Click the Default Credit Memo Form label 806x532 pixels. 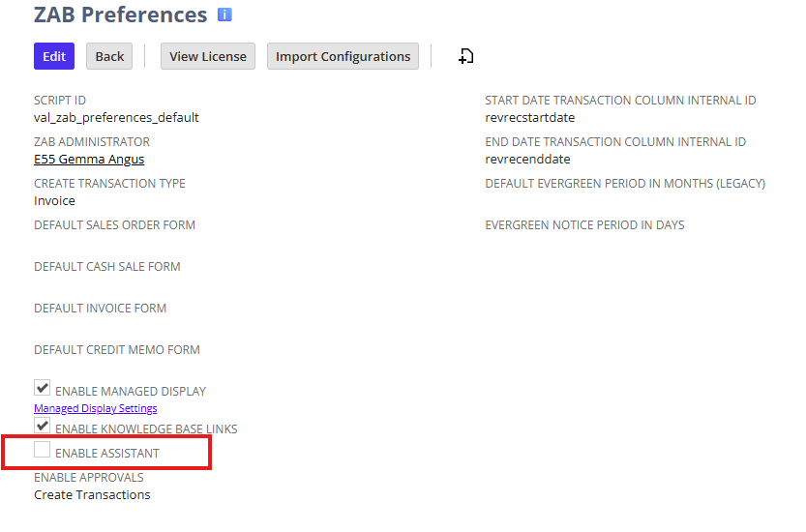117,350
